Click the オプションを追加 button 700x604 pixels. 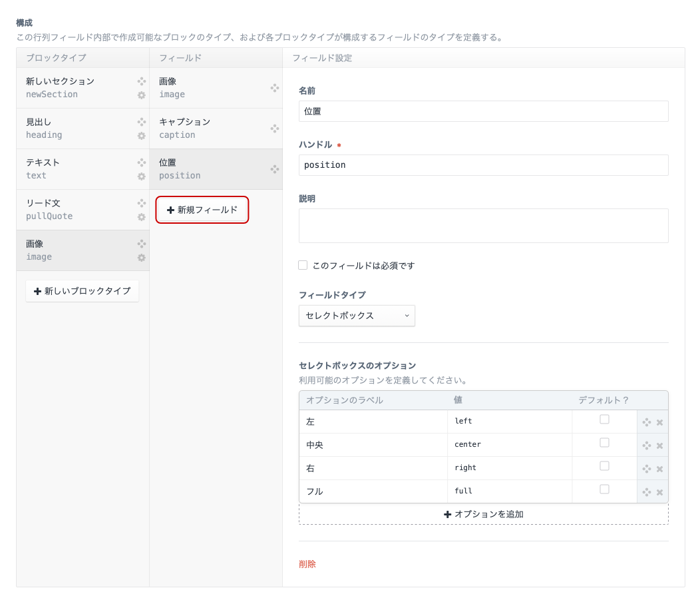pos(484,513)
